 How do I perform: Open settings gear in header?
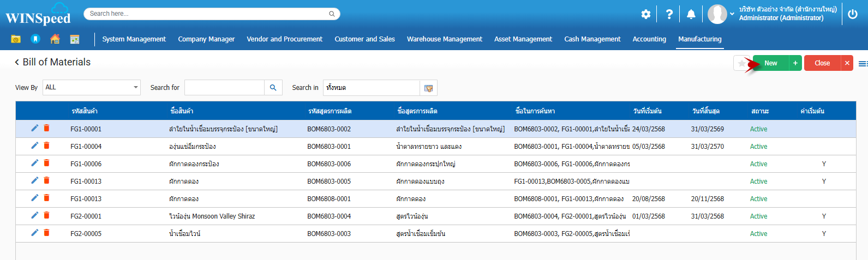tap(646, 14)
